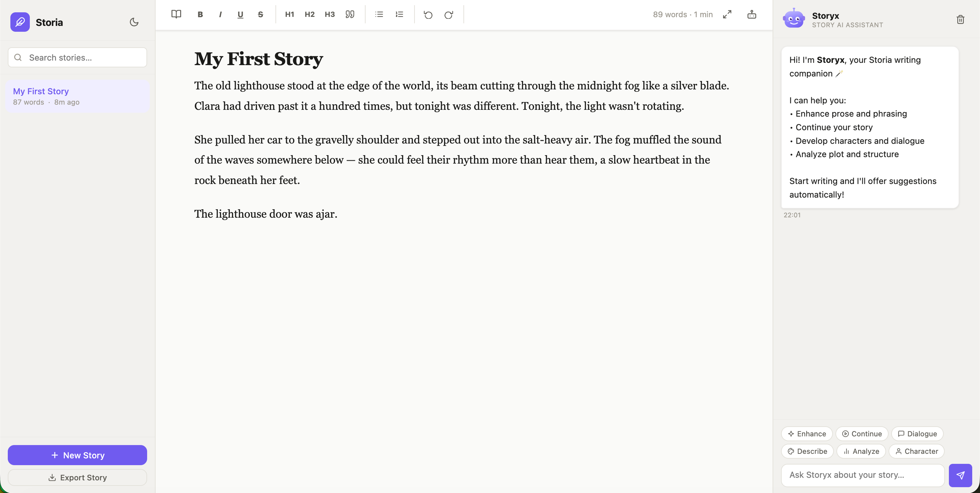The height and width of the screenshot is (493, 980).
Task: Toggle the AI assistant panel robot icon
Action: click(752, 15)
